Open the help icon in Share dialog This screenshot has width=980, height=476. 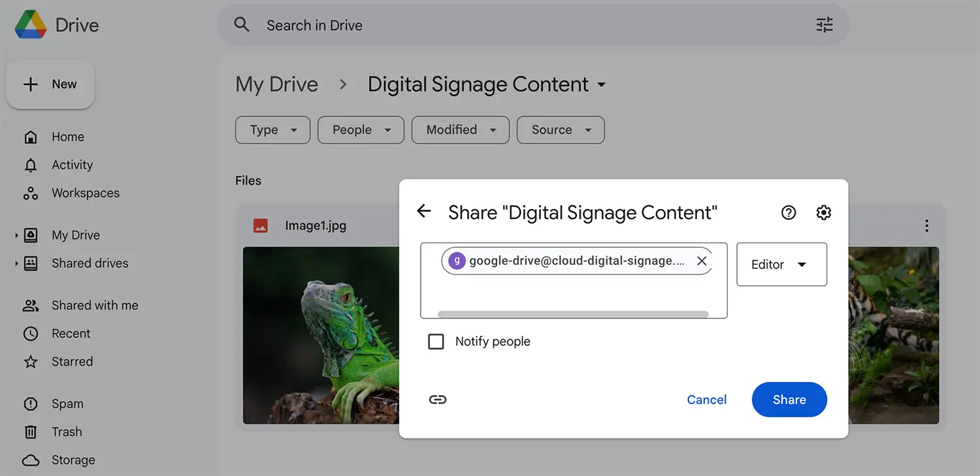click(x=789, y=212)
